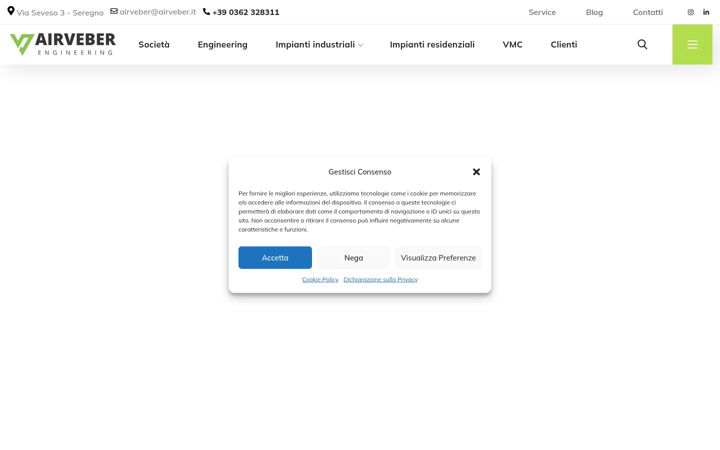Image resolution: width=720 pixels, height=450 pixels.
Task: Open the search magnifier icon
Action: click(642, 45)
